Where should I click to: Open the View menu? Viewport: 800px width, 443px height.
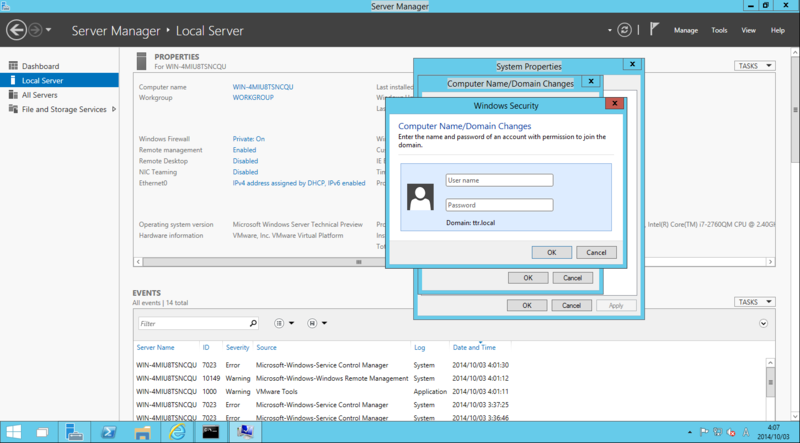pyautogui.click(x=748, y=30)
